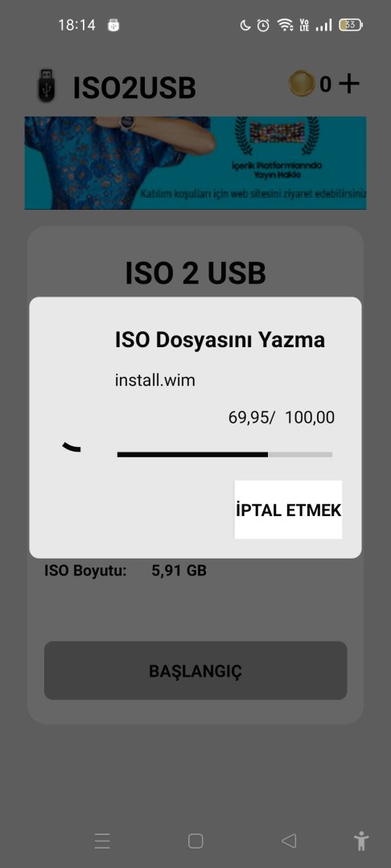Go home with square navigation icon
391x868 pixels.
click(195, 841)
